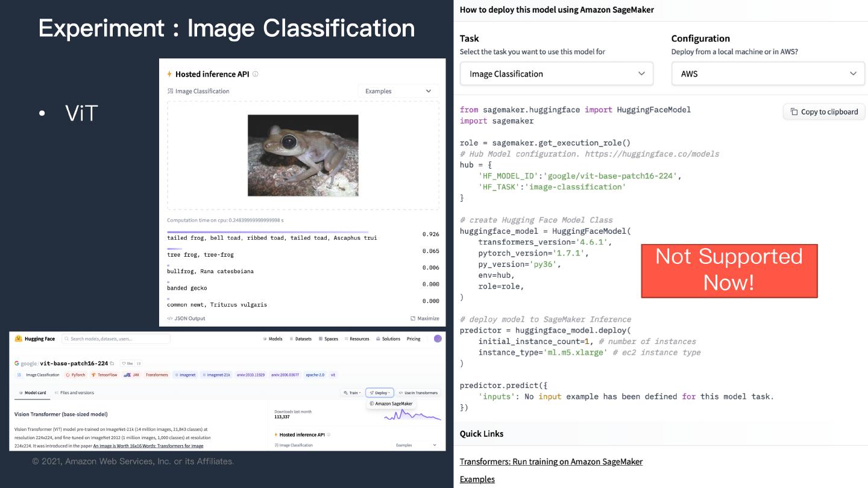Viewport: 868px width, 488px height.
Task: Open the Configuration dropdown showing AWS
Action: pyautogui.click(x=768, y=74)
